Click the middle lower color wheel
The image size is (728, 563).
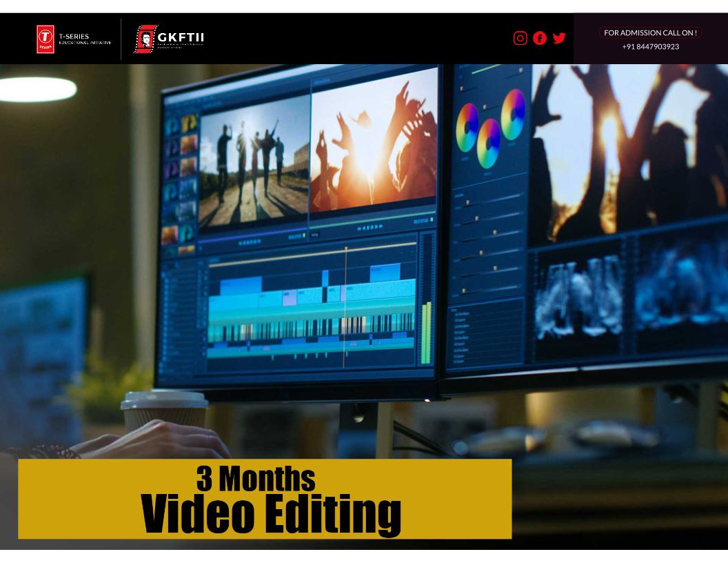(x=489, y=144)
